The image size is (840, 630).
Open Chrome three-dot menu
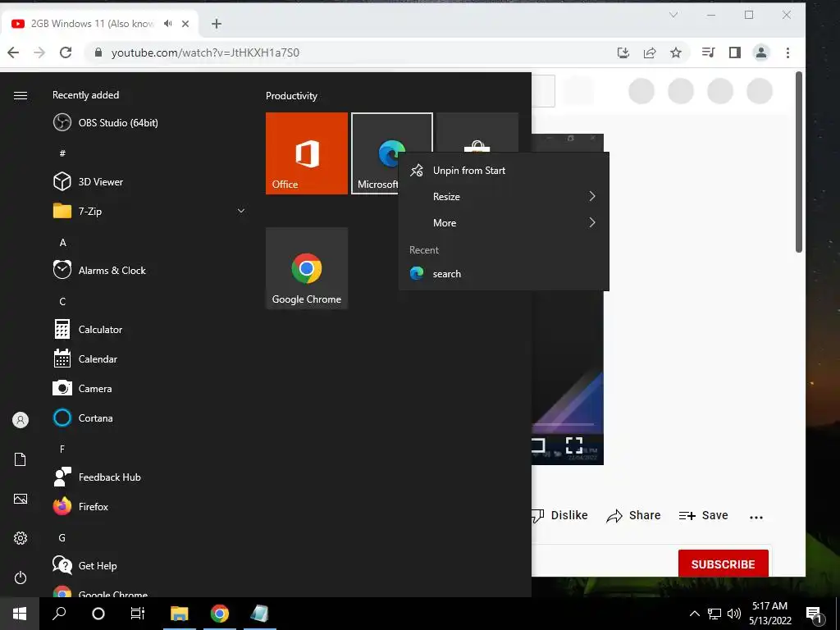tap(787, 52)
